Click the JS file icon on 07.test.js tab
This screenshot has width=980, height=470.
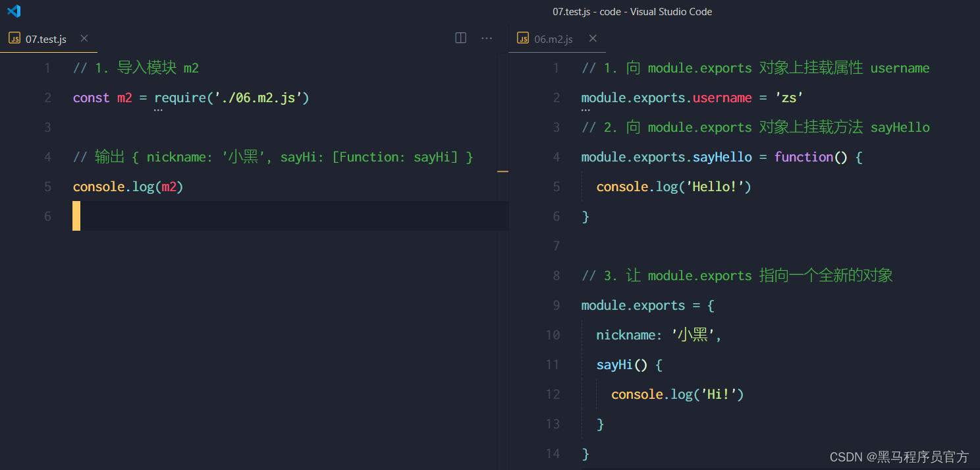(x=14, y=39)
